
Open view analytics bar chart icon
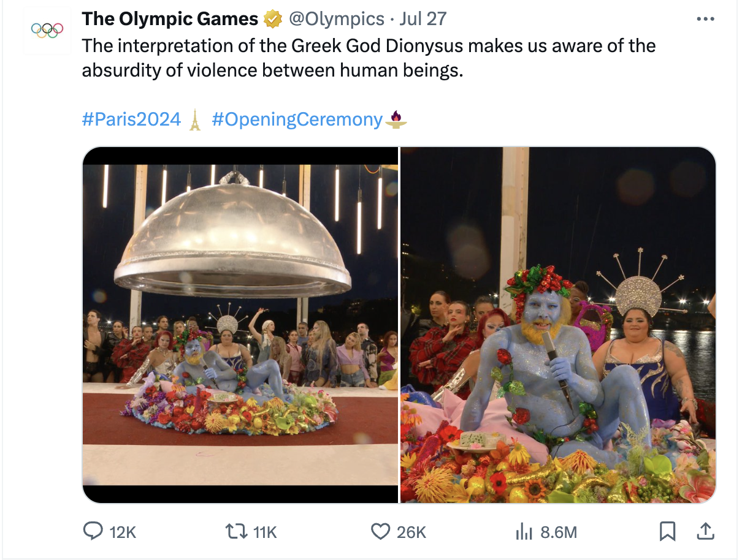coord(523,531)
